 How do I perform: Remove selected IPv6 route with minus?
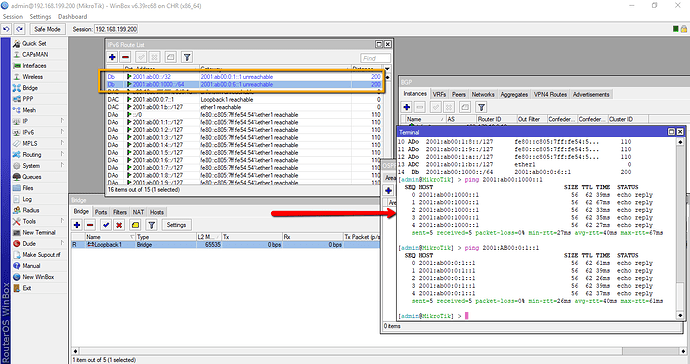125,57
